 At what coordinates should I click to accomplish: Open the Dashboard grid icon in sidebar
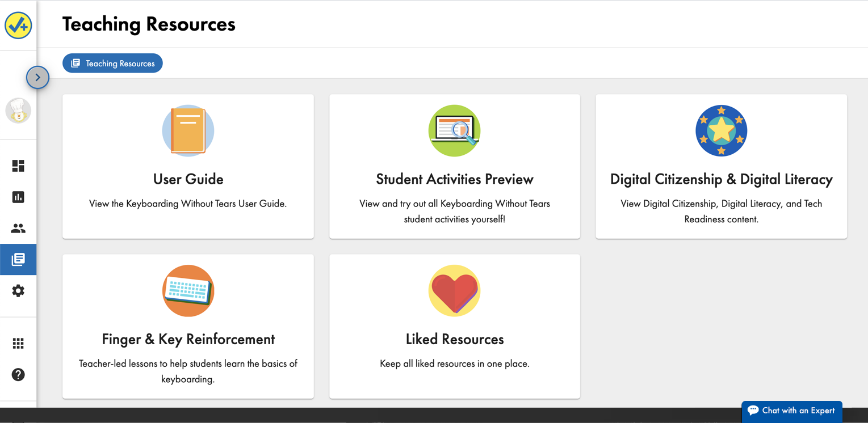click(x=18, y=166)
